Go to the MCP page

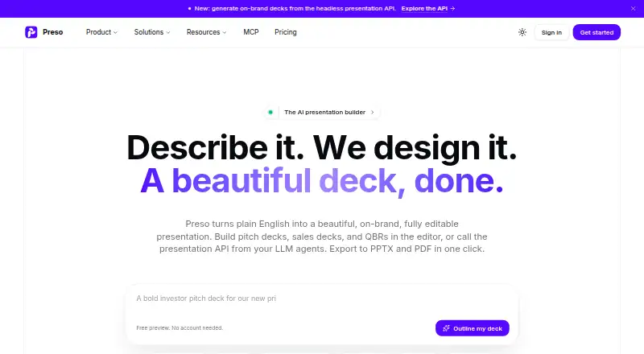pos(251,32)
